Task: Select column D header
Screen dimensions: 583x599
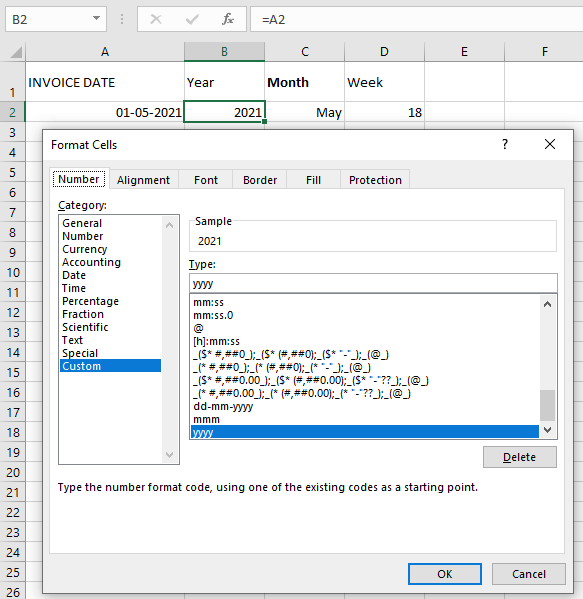Action: (384, 52)
